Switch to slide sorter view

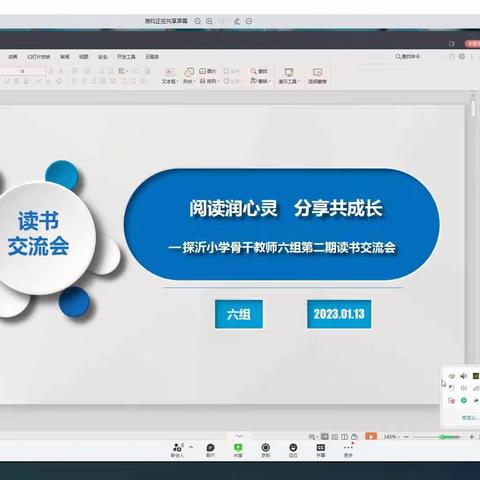pyautogui.click(x=335, y=436)
